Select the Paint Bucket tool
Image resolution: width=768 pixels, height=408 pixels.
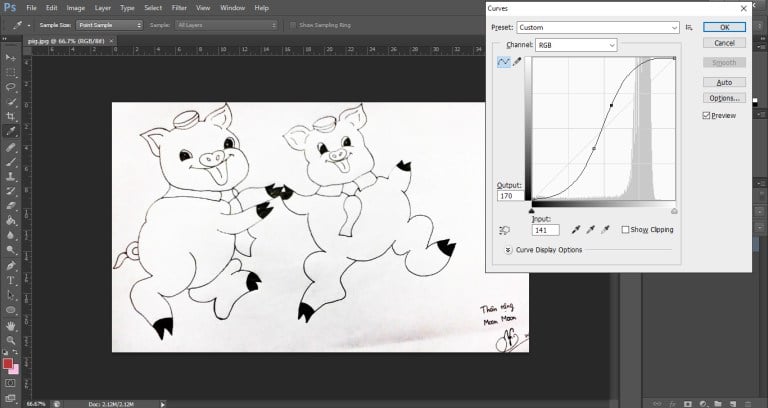(10, 221)
